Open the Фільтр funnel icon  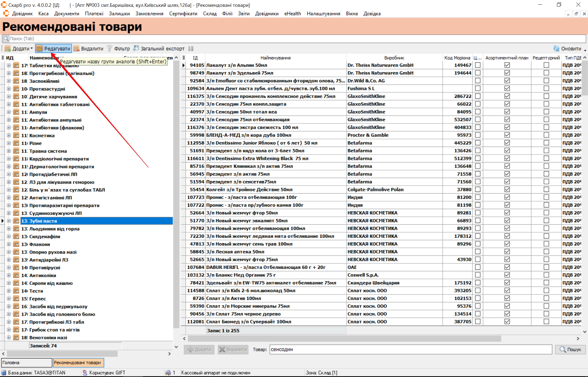pyautogui.click(x=109, y=49)
